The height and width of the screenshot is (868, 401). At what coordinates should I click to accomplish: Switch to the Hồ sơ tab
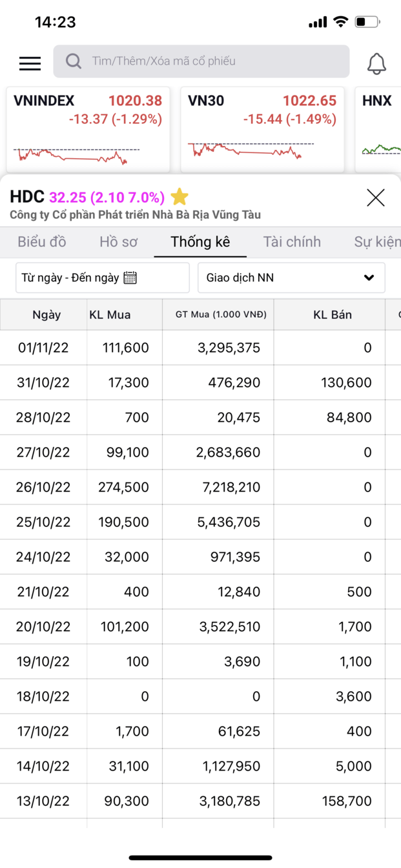pos(119,242)
